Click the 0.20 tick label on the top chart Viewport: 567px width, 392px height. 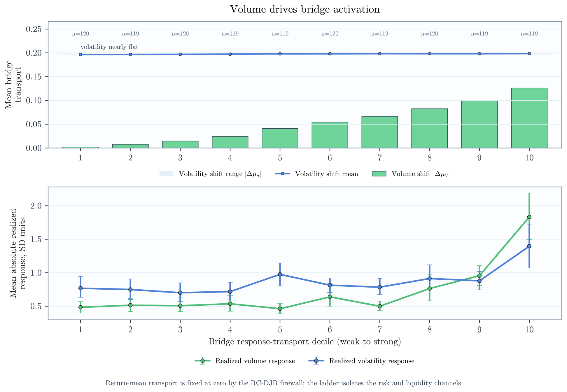tap(34, 53)
